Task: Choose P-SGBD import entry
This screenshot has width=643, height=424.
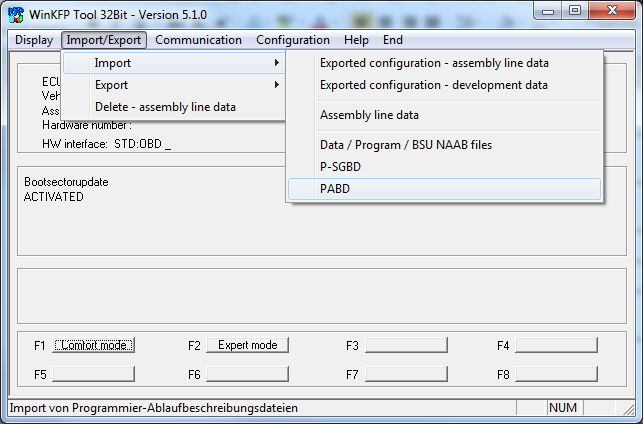Action: [x=343, y=166]
